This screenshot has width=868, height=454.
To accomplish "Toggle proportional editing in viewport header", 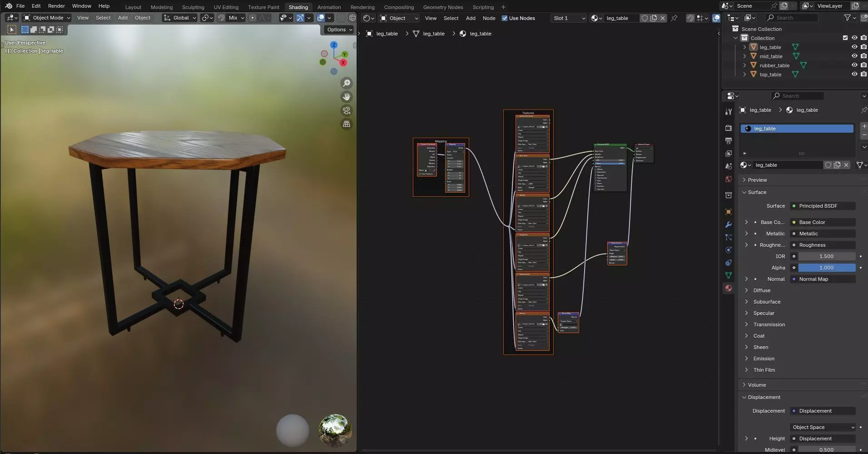I will pos(253,18).
